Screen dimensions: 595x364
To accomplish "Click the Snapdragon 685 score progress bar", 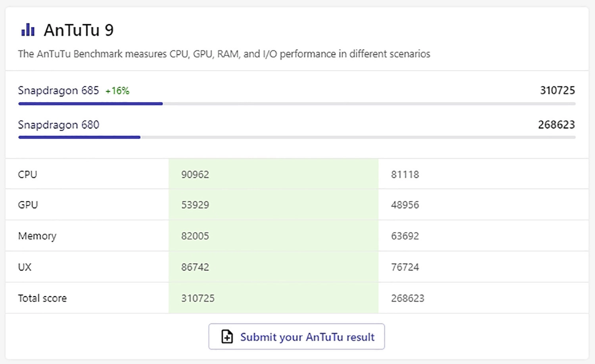I will [x=297, y=104].
